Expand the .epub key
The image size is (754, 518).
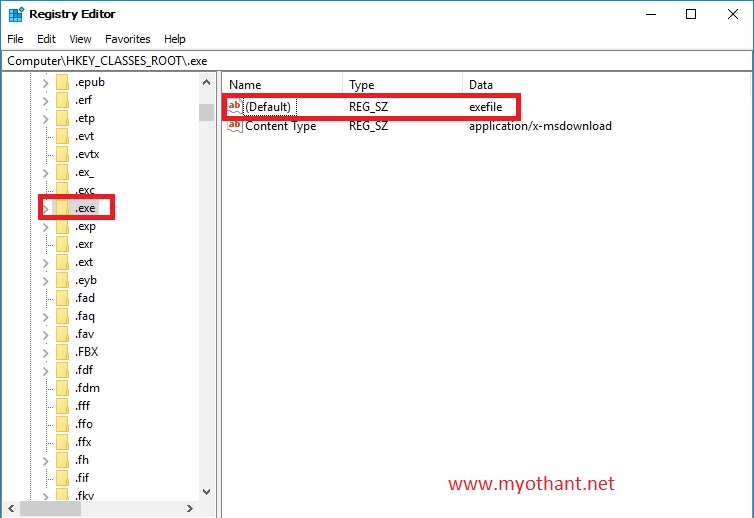click(x=45, y=83)
